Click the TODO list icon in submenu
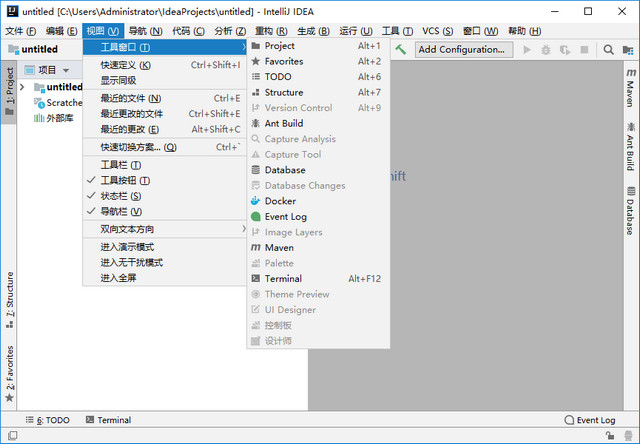Image resolution: width=640 pixels, height=444 pixels. 256,77
